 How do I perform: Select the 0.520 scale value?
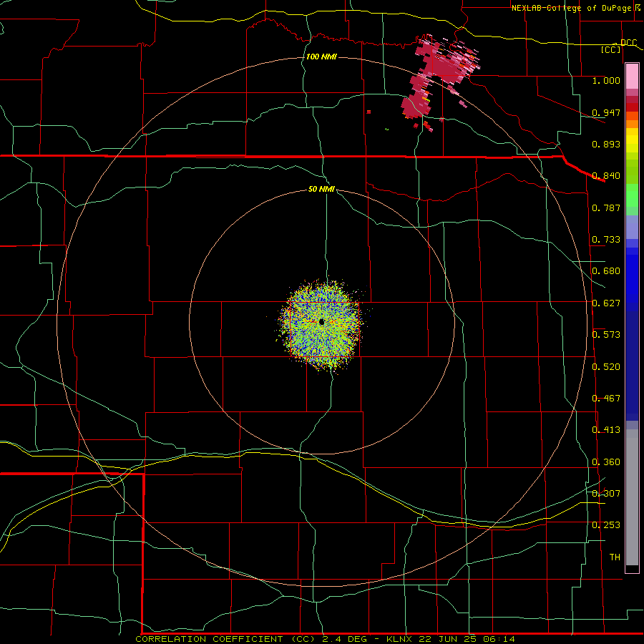coord(606,367)
